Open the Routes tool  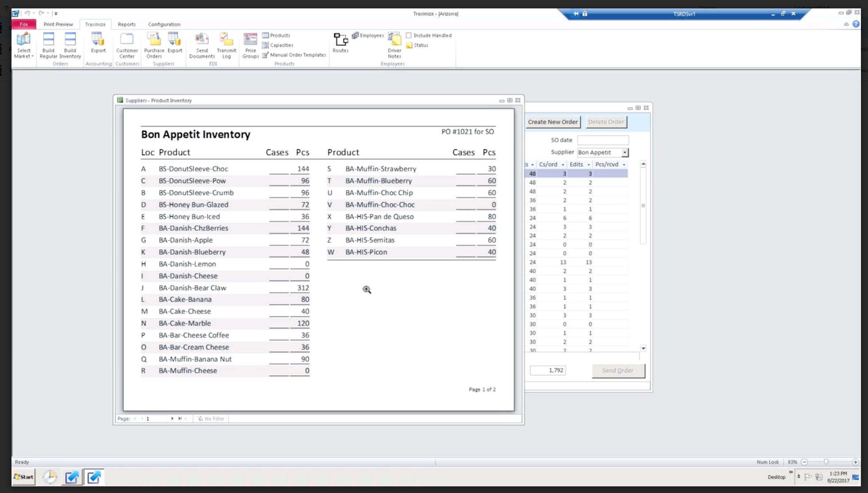(x=340, y=42)
